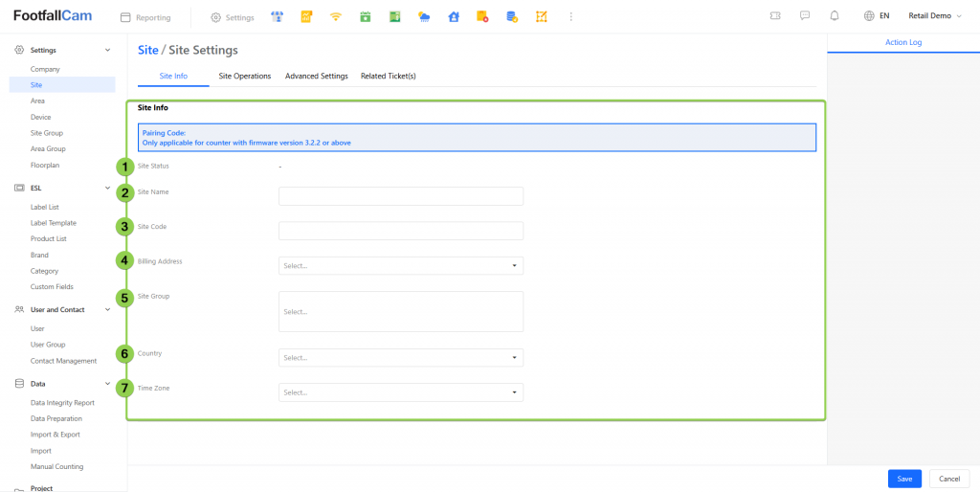The height and width of the screenshot is (492, 980).
Task: Open the Time Zone dropdown
Action: click(400, 392)
